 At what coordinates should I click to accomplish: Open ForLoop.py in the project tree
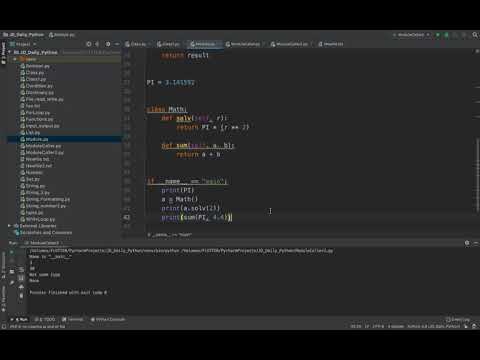tap(35, 112)
